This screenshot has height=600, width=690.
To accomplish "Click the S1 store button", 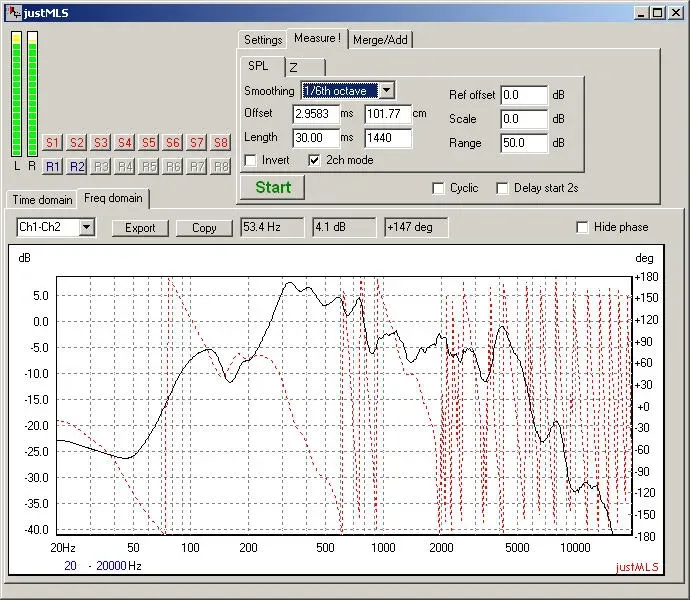I will [52, 143].
